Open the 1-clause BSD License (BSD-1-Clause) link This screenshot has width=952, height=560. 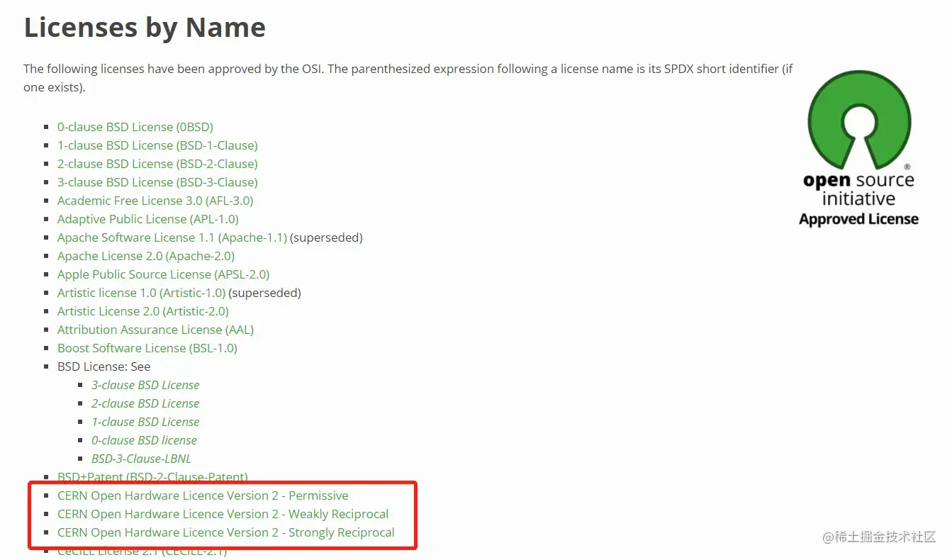[x=157, y=145]
